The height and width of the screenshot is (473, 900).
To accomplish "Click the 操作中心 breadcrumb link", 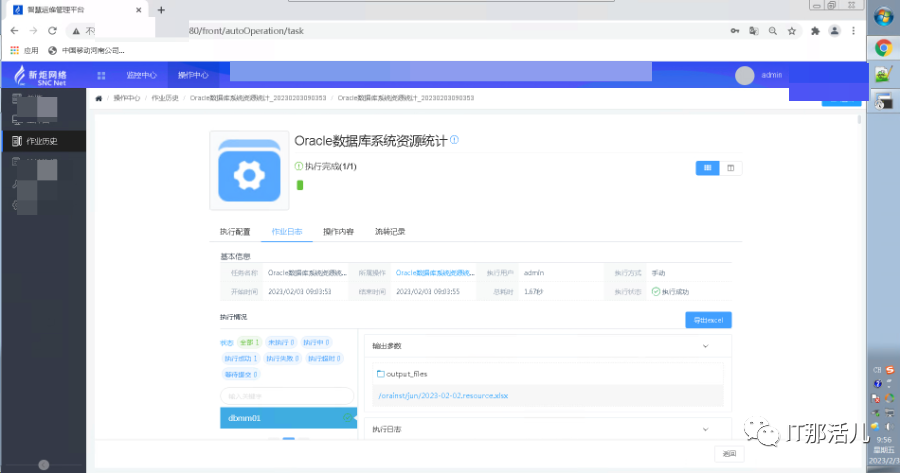I will click(x=126, y=98).
